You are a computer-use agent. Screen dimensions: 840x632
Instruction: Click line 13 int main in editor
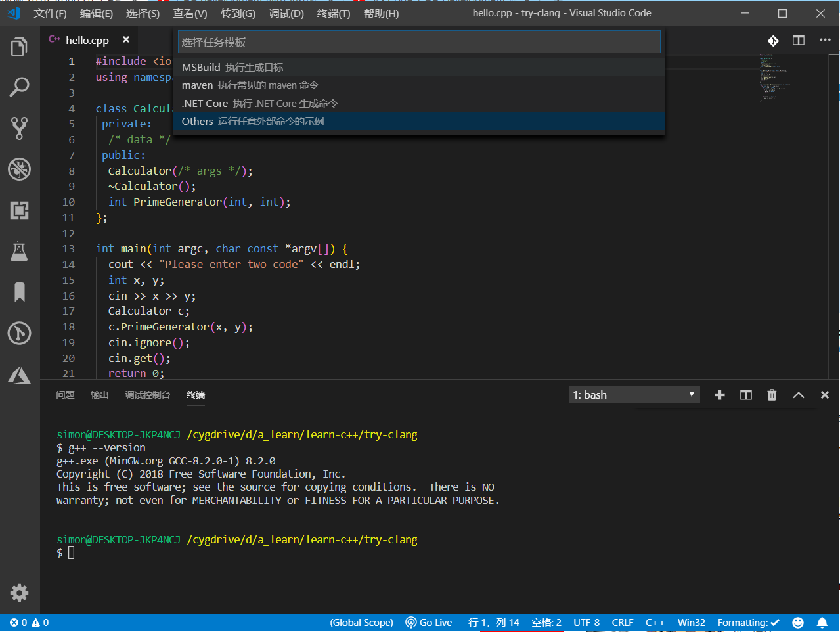click(x=222, y=248)
